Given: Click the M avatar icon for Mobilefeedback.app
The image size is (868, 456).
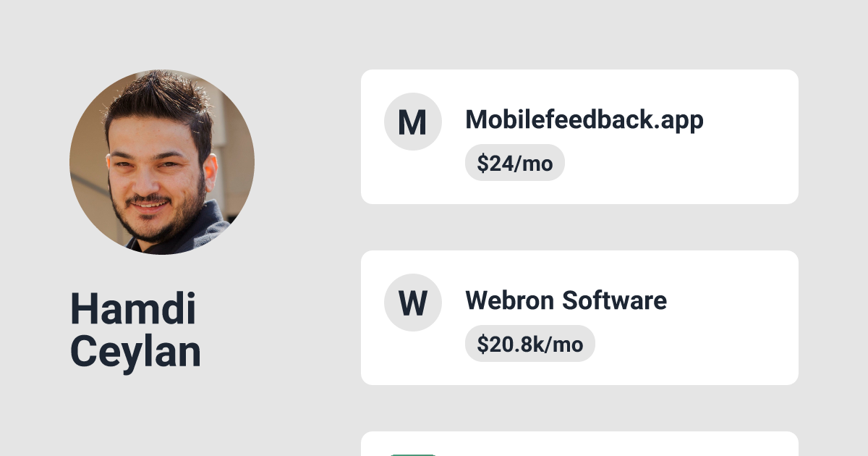Looking at the screenshot, I should 412,122.
